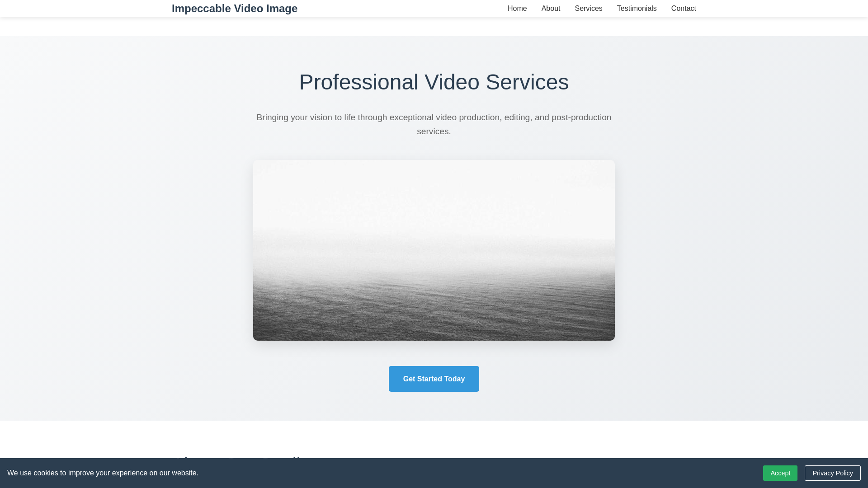
Task: Click the Professional Video Services heading
Action: [434, 82]
